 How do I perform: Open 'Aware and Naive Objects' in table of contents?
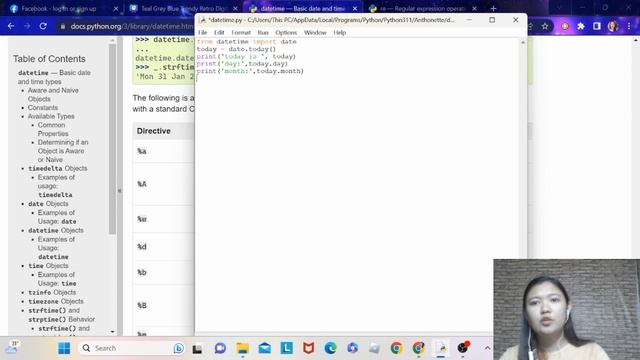[x=53, y=95]
